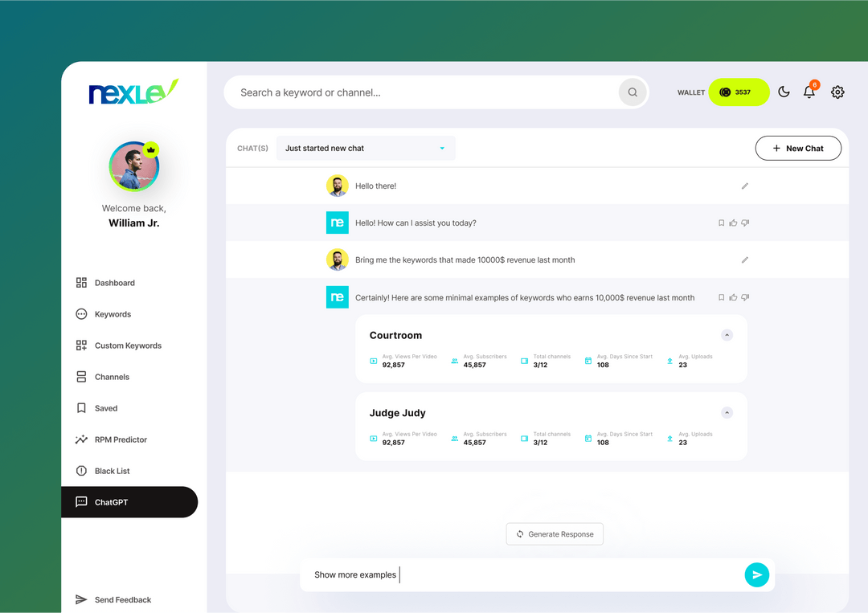Open the settings gear
Viewport: 868px width, 613px height.
coord(837,92)
